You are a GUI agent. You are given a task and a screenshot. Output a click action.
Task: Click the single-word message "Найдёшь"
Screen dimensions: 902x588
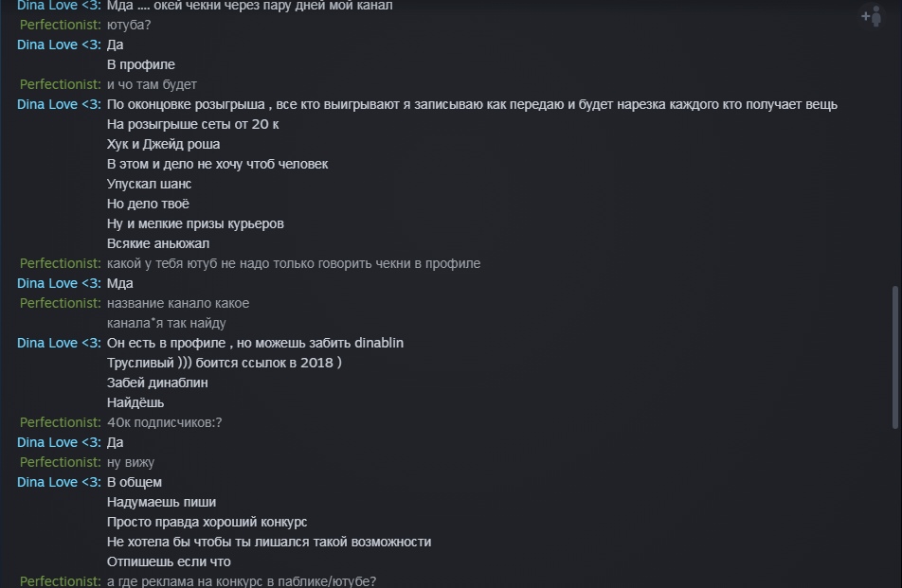click(135, 403)
